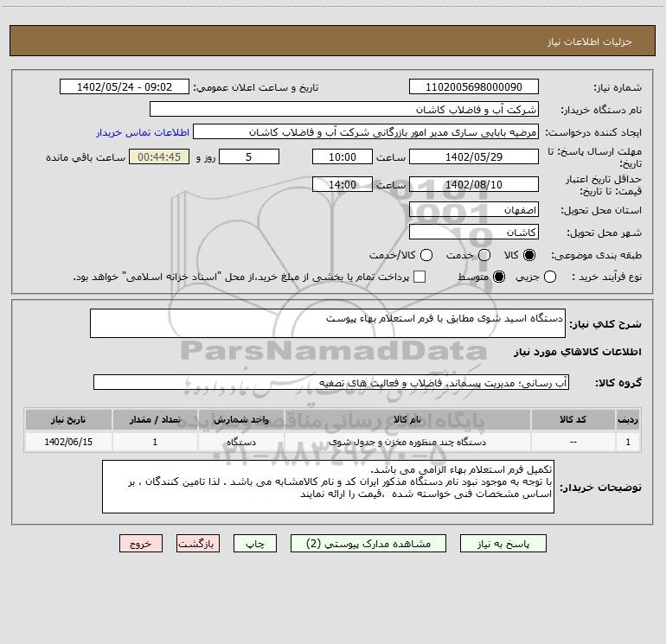Click the کد کالا column header
The height and width of the screenshot is (644, 666).
point(573,419)
